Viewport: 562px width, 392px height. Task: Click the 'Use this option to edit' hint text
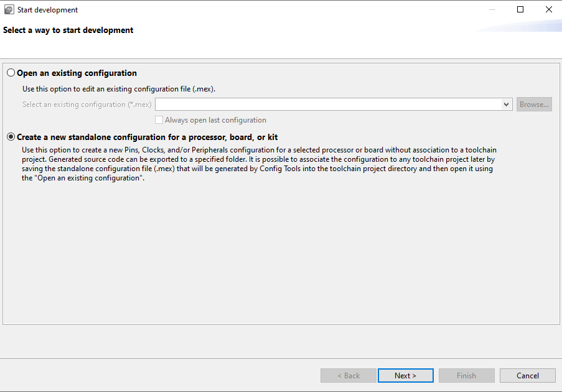pos(118,89)
